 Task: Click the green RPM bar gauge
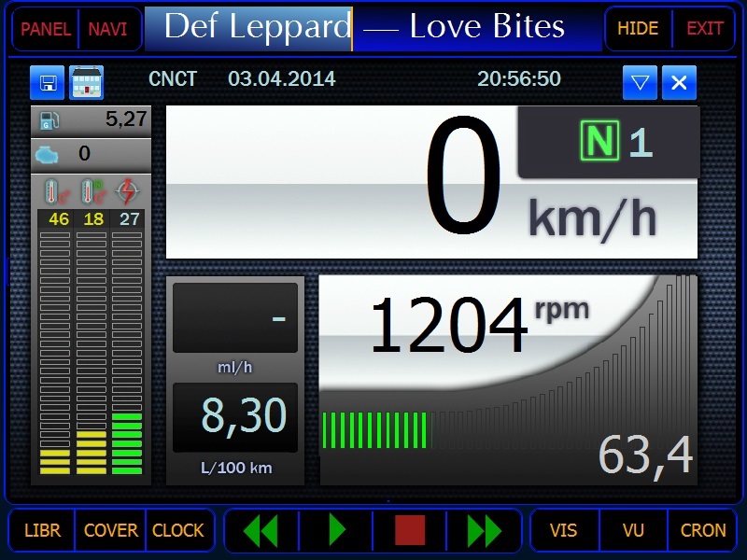tap(375, 430)
